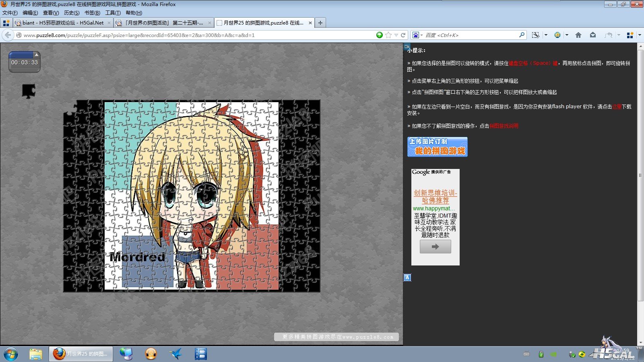Open the undo history dropdown arrow
This screenshot has height=362, width=644.
click(x=619, y=35)
